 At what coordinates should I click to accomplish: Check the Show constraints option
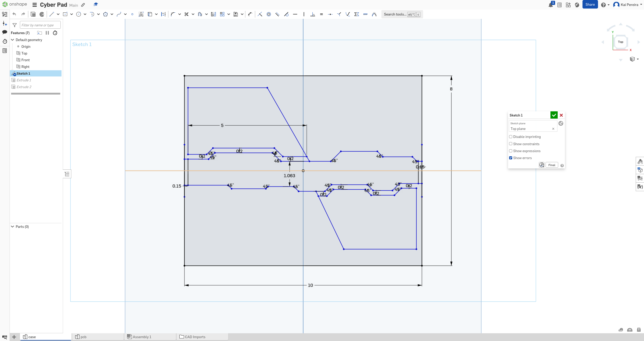coord(511,144)
